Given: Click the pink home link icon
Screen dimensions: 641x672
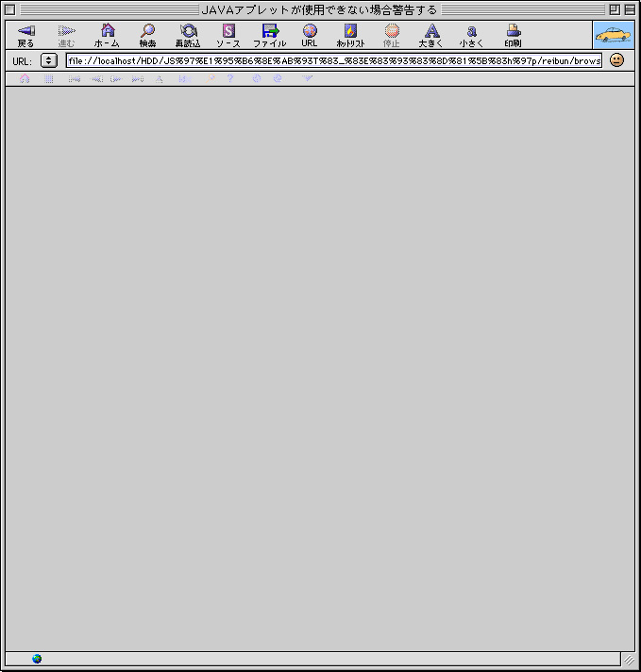Looking at the screenshot, I should 25,79.
